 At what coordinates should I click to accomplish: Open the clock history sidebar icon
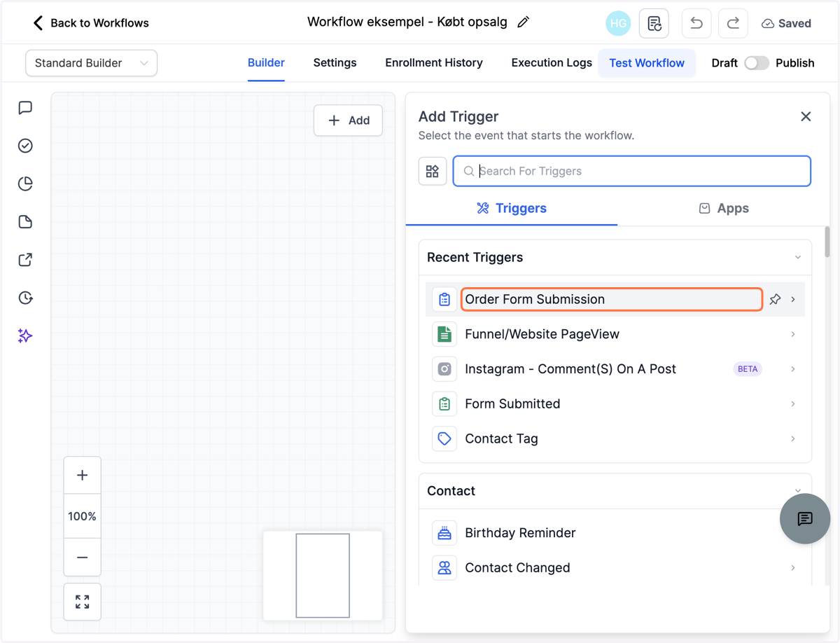pos(25,298)
